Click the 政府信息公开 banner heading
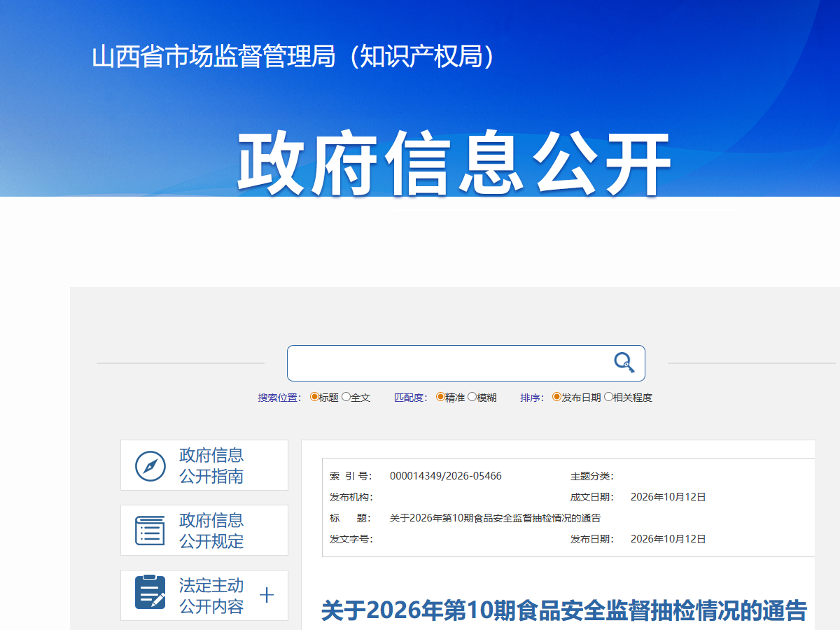The height and width of the screenshot is (630, 840). click(454, 163)
